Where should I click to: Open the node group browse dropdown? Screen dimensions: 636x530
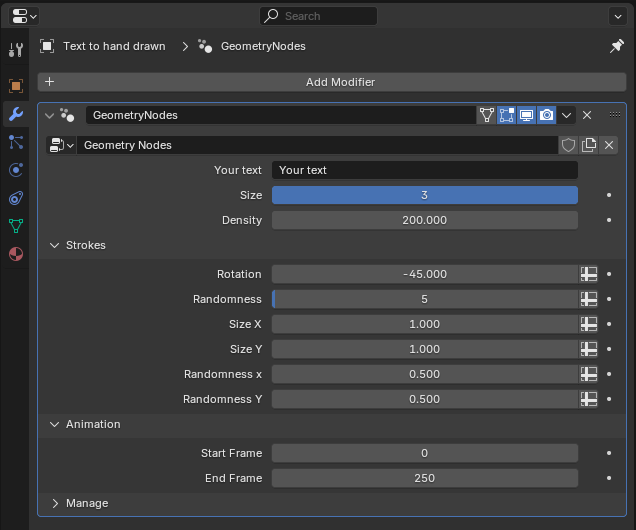61,145
